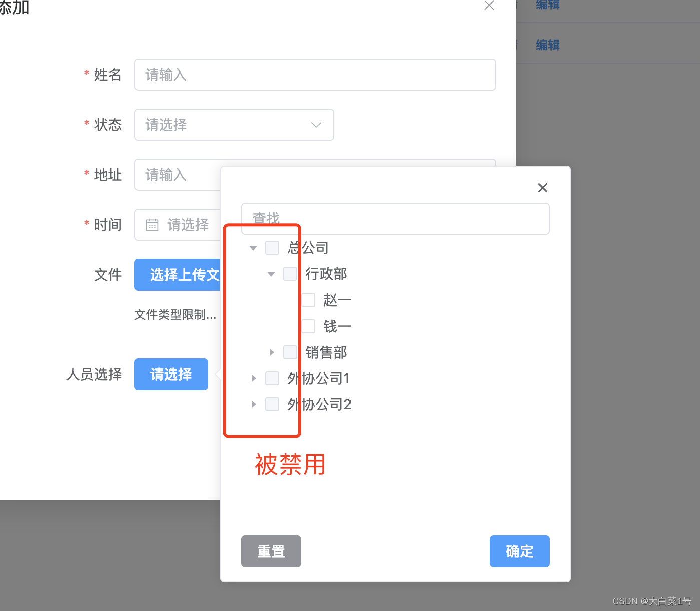This screenshot has height=611, width=700.
Task: Expand the 销售部 tree node
Action: 272,352
